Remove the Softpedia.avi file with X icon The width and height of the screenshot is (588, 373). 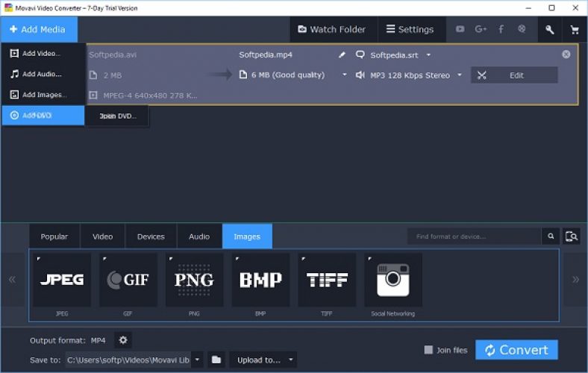tap(566, 54)
